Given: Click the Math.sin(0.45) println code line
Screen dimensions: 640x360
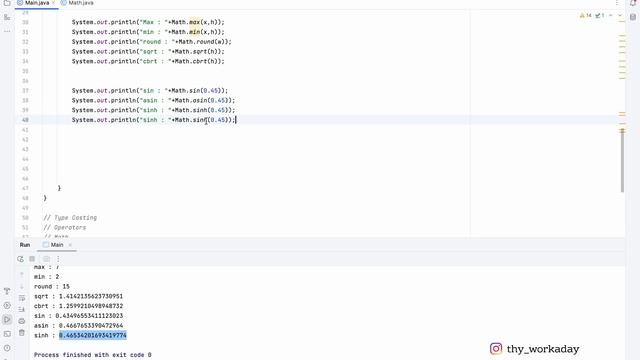Looking at the screenshot, I should pyautogui.click(x=150, y=91).
